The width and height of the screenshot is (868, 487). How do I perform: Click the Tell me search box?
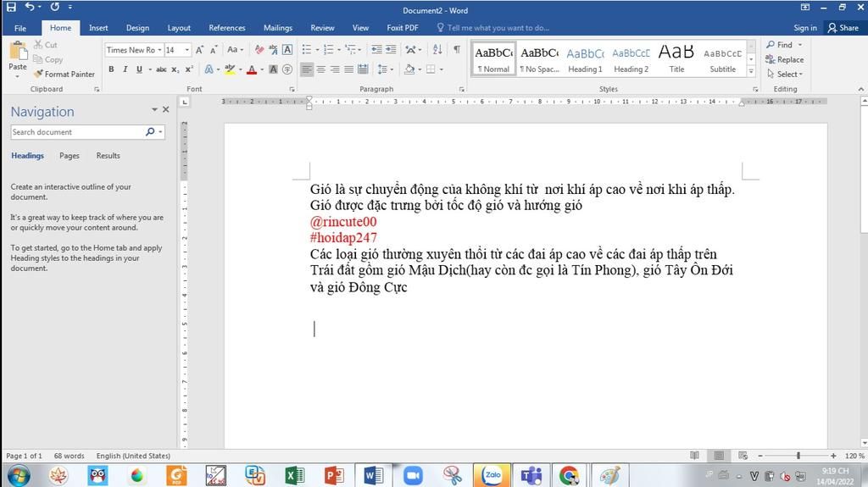[x=492, y=28]
